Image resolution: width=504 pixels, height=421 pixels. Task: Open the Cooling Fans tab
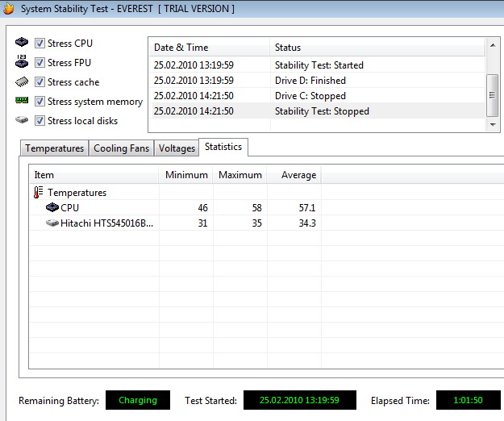tap(121, 148)
